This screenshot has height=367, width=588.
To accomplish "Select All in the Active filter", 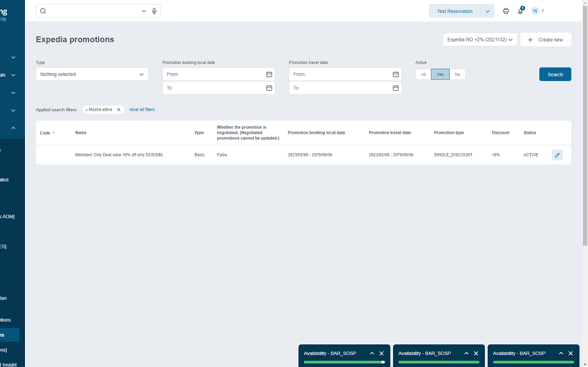I will 424,74.
